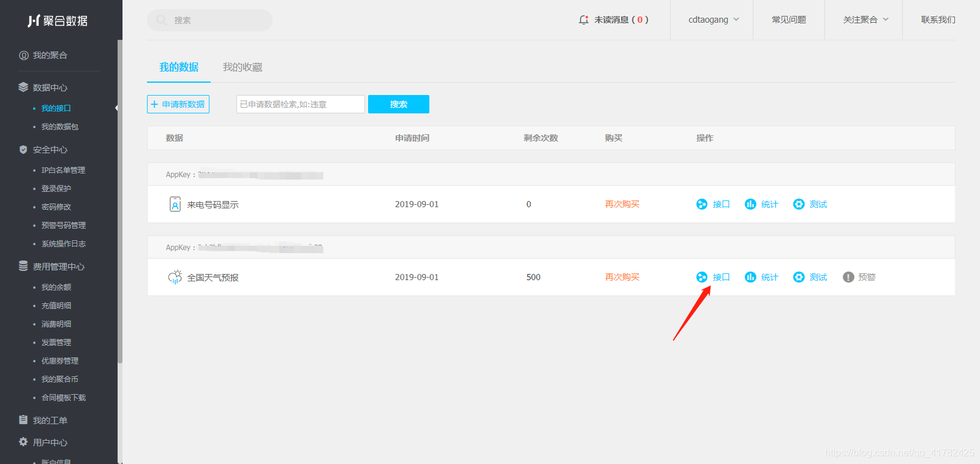Open 密码修改 in the sidebar
The height and width of the screenshot is (464, 980).
(56, 207)
